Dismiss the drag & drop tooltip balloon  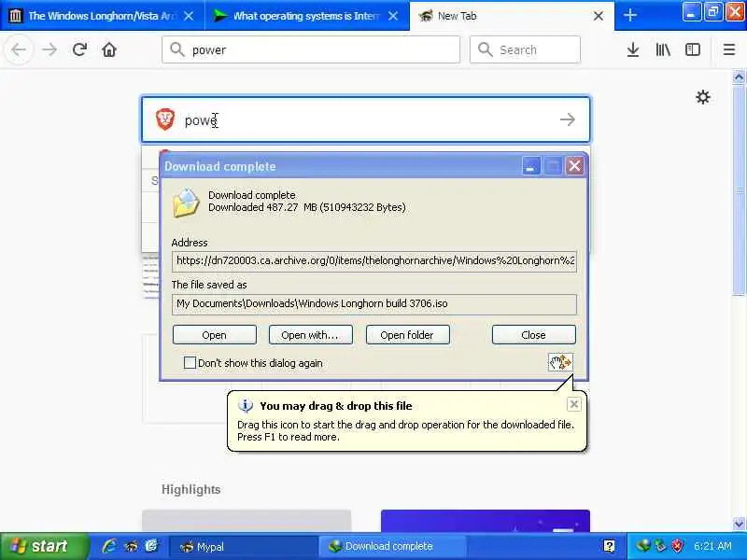[573, 404]
